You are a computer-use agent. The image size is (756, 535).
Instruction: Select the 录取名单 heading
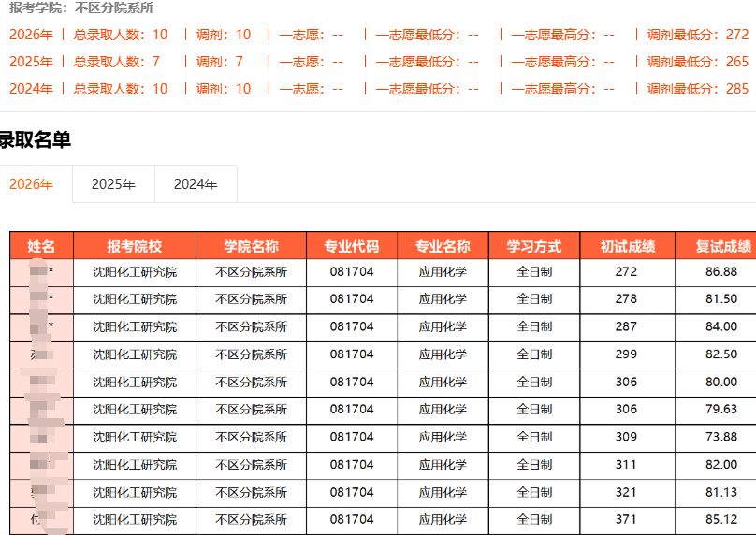pyautogui.click(x=36, y=139)
